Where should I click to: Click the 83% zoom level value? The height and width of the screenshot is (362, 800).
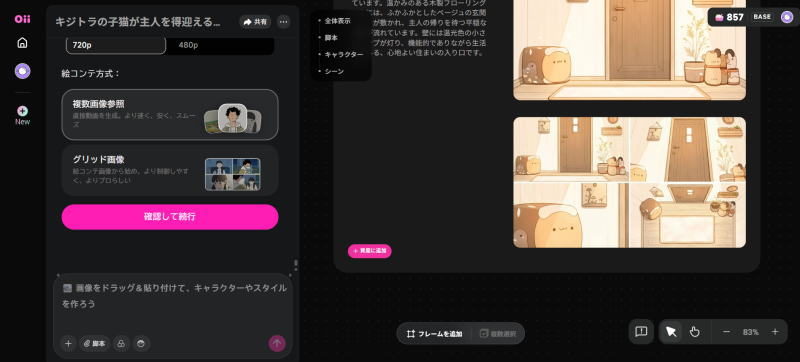751,332
